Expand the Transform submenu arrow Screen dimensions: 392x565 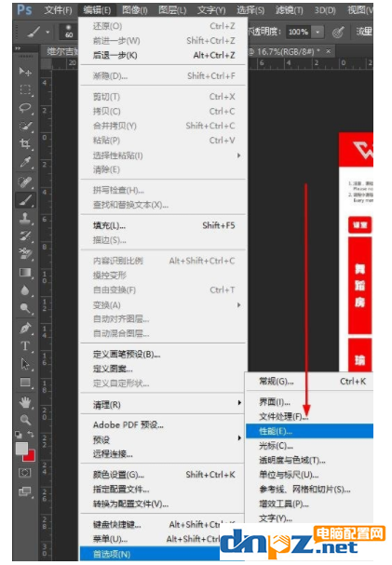pos(238,305)
